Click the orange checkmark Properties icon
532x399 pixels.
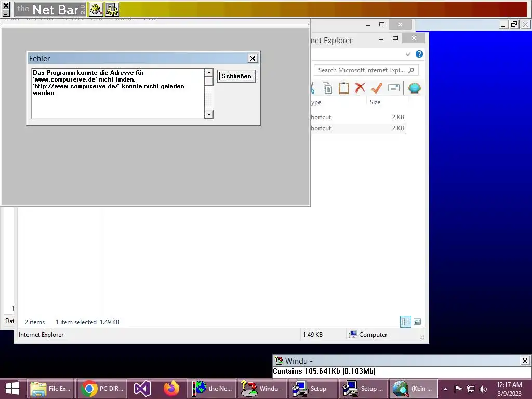point(377,88)
